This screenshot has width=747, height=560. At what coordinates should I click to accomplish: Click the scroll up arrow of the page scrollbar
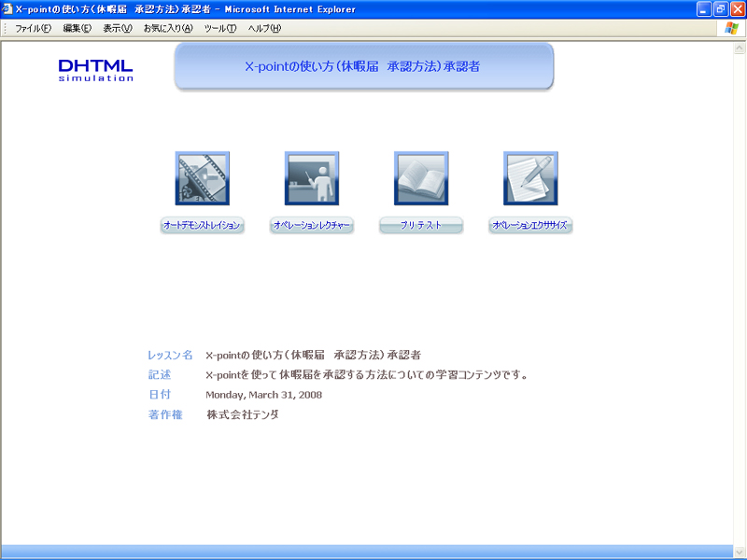[x=740, y=48]
